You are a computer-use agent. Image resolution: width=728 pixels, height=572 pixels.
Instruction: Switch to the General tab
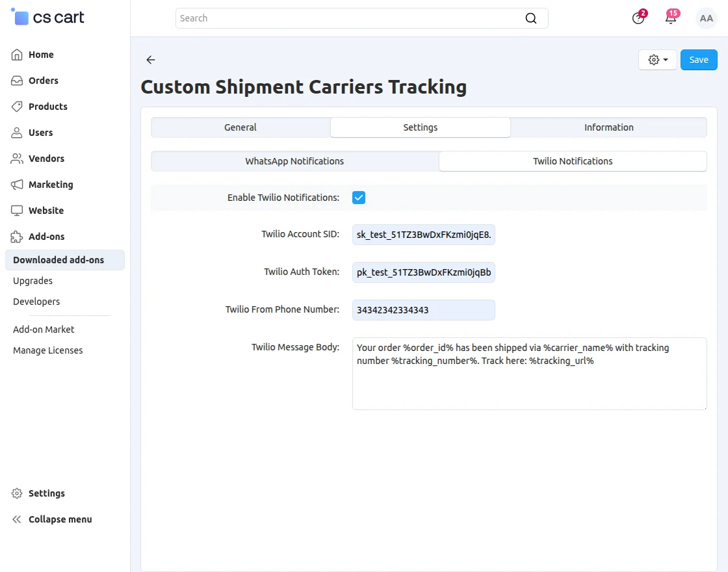(240, 127)
